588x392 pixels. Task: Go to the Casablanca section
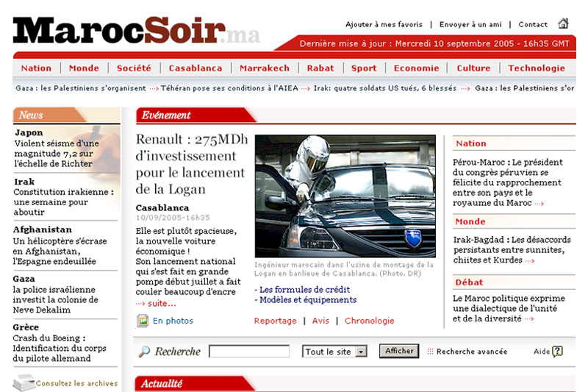[x=196, y=68]
